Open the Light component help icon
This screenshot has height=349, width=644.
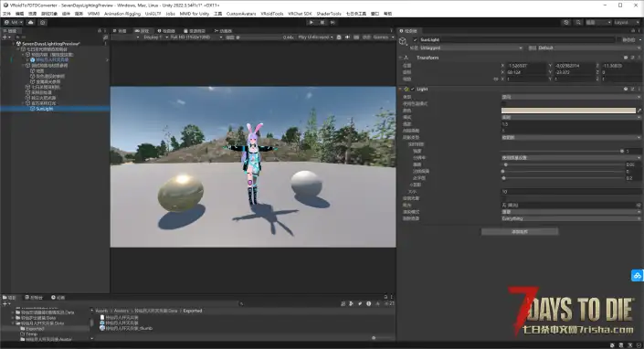(x=626, y=90)
